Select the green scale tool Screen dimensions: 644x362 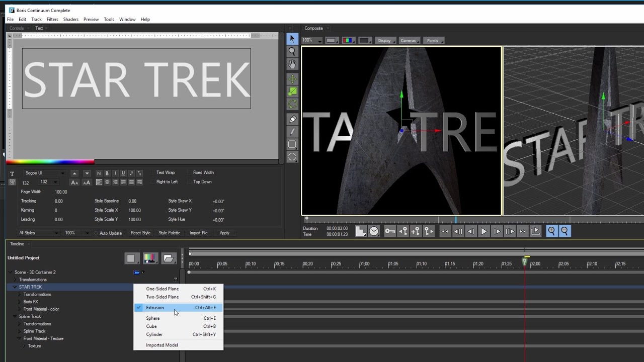(x=292, y=92)
